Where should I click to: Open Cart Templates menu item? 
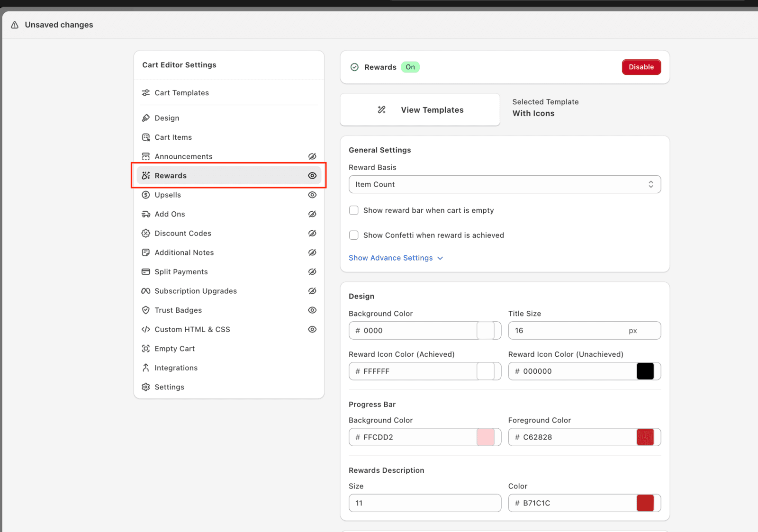click(x=229, y=93)
